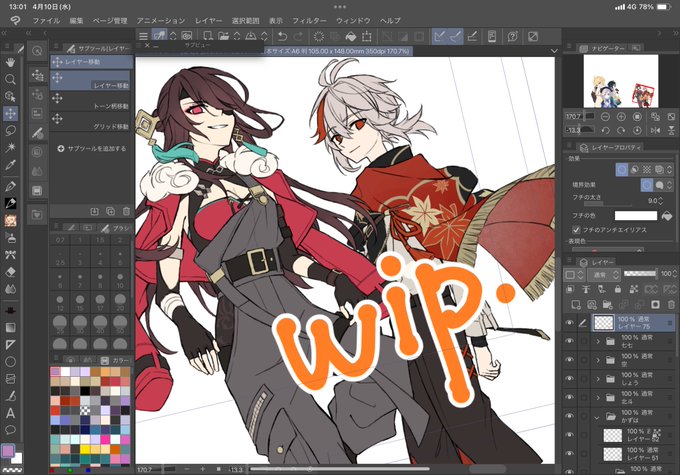Select the Operation object tool
The height and width of the screenshot is (475, 680).
(x=10, y=96)
